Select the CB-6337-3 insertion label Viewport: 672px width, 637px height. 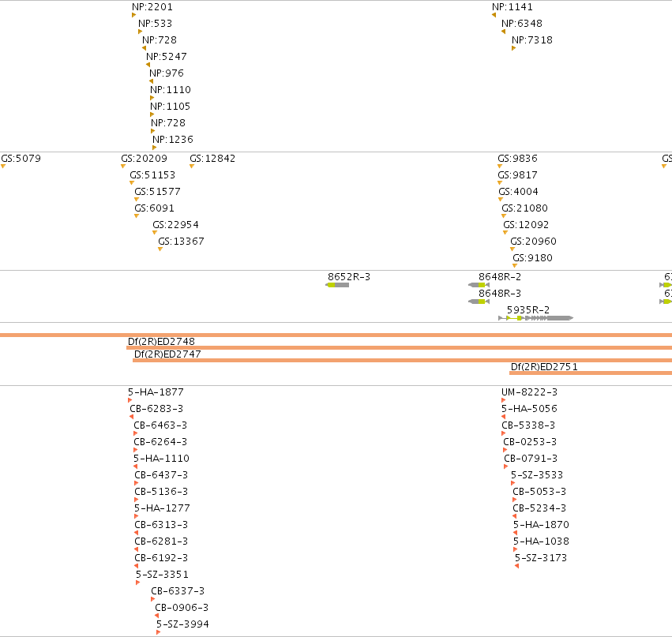178,590
